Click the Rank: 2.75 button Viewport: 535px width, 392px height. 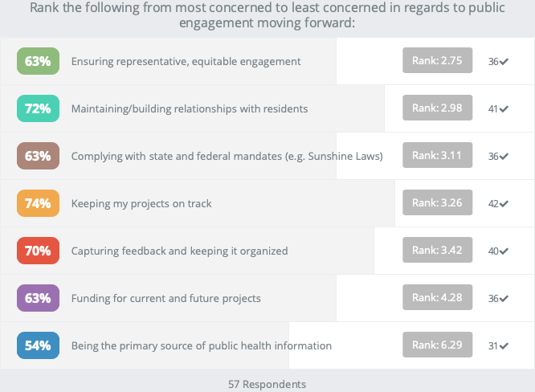[437, 61]
